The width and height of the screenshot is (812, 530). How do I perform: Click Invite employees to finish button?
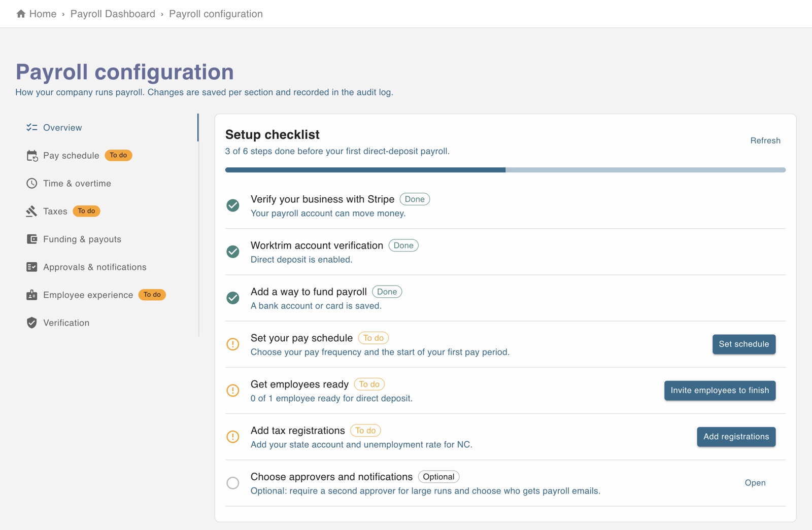pos(720,390)
